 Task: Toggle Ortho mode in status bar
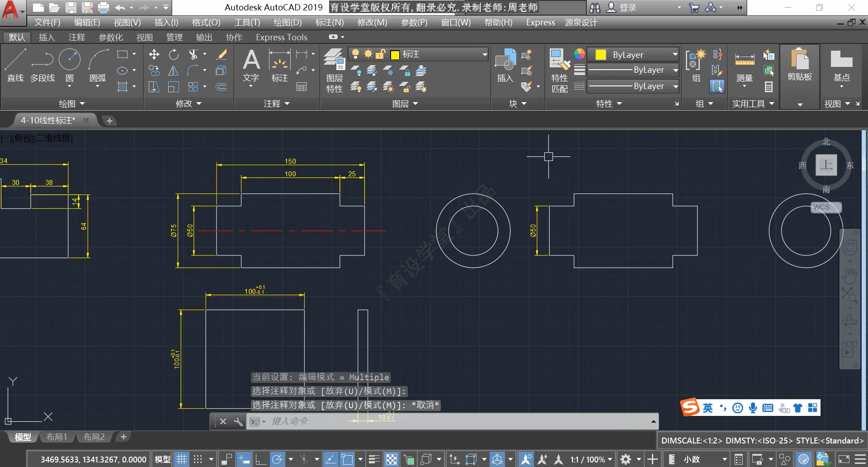260,459
